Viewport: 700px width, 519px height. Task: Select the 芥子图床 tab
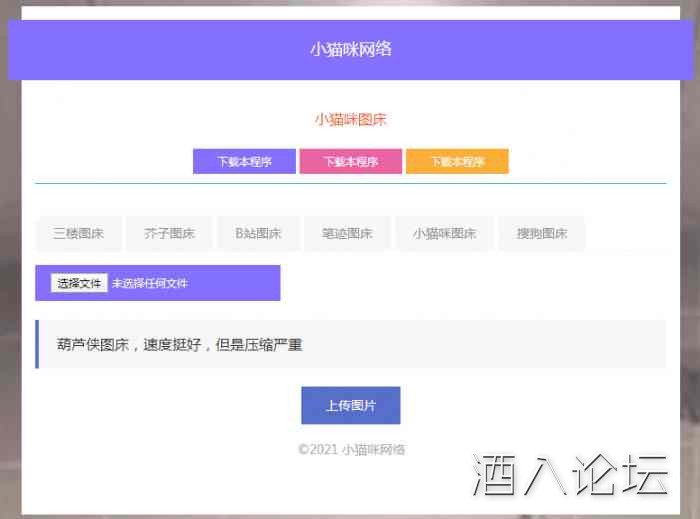pyautogui.click(x=169, y=234)
